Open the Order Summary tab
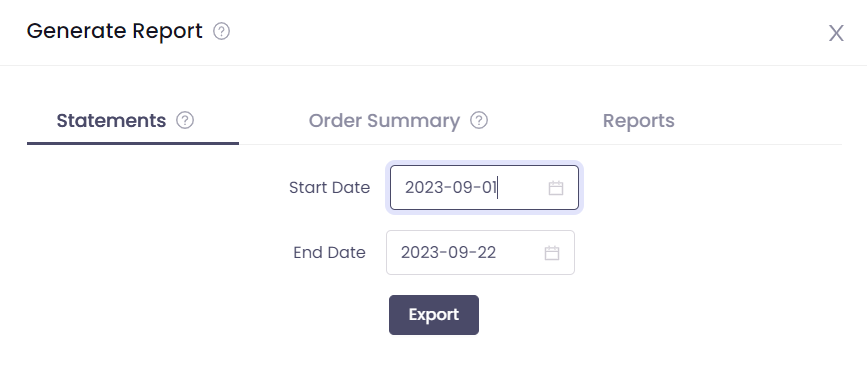867x381 pixels. [x=384, y=121]
